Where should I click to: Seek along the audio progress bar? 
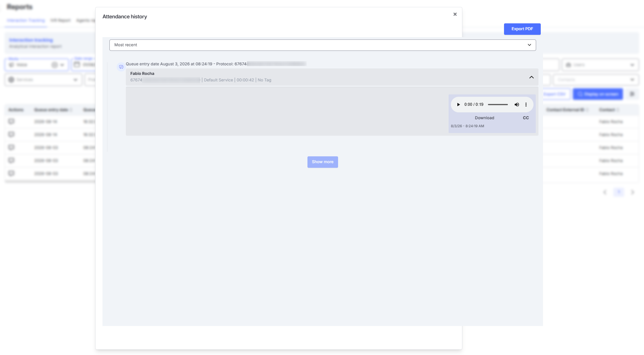[x=498, y=105]
